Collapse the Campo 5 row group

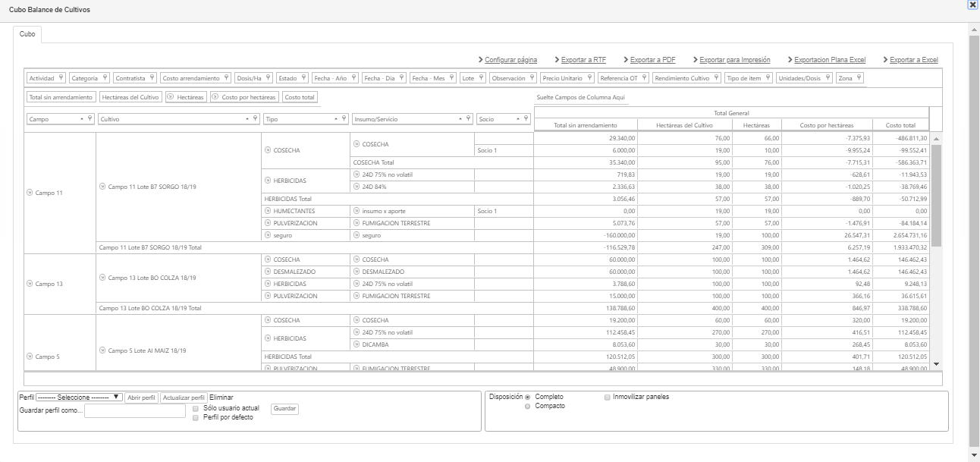[x=30, y=357]
